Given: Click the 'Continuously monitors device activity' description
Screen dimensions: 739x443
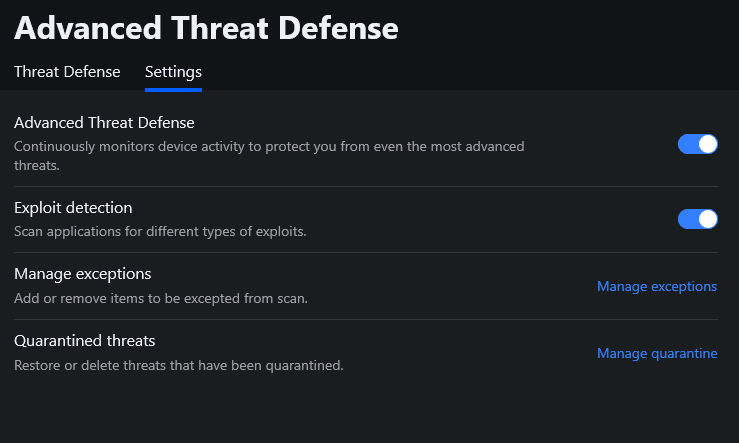Looking at the screenshot, I should [269, 156].
